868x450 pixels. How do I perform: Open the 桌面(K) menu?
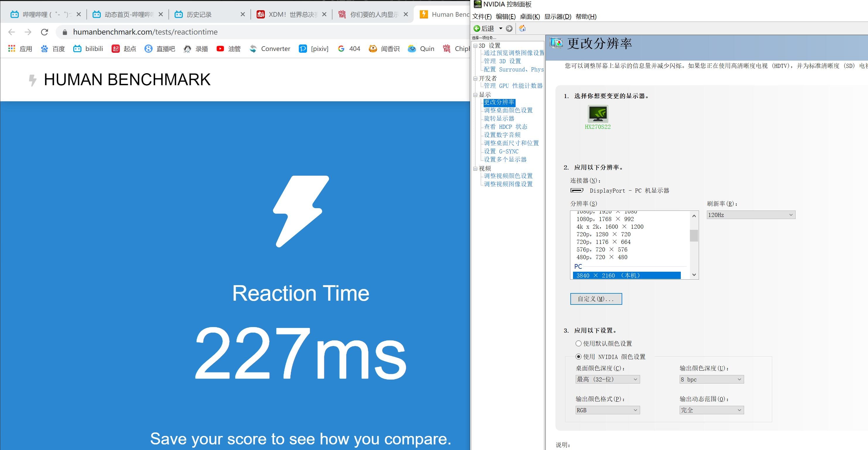click(x=530, y=16)
